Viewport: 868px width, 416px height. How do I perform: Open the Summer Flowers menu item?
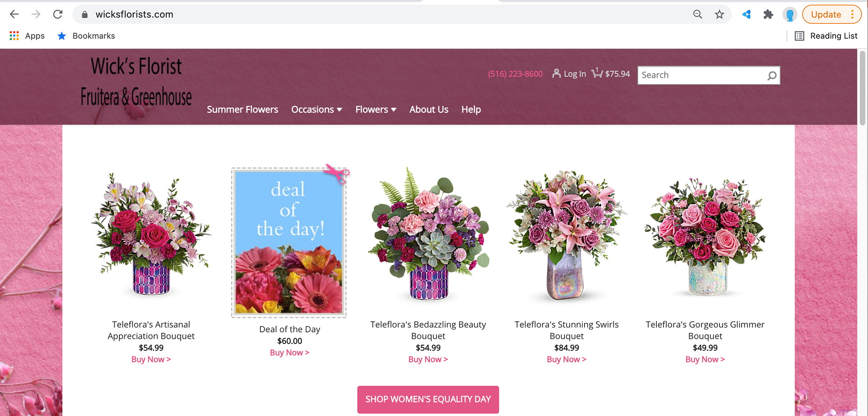click(x=242, y=109)
